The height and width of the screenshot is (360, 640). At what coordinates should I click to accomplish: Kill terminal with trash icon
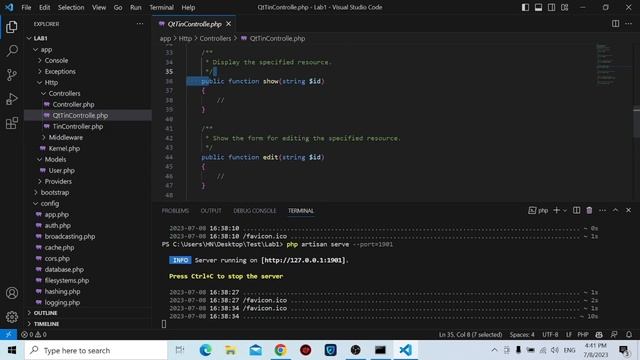(x=589, y=210)
